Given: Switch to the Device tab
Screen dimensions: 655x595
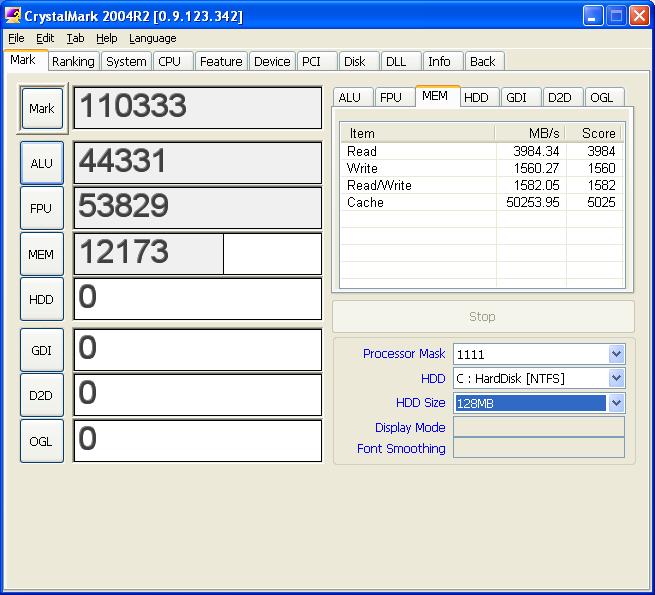Looking at the screenshot, I should pos(272,61).
